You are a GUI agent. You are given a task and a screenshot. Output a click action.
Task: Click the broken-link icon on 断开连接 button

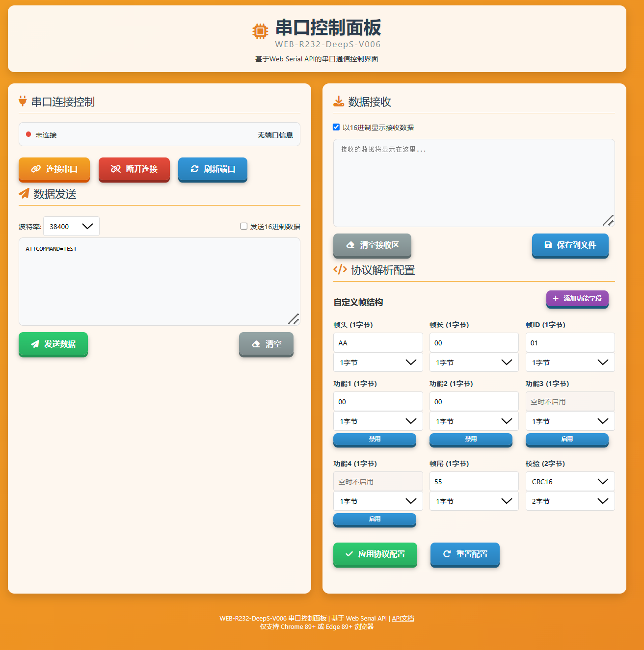pyautogui.click(x=116, y=169)
